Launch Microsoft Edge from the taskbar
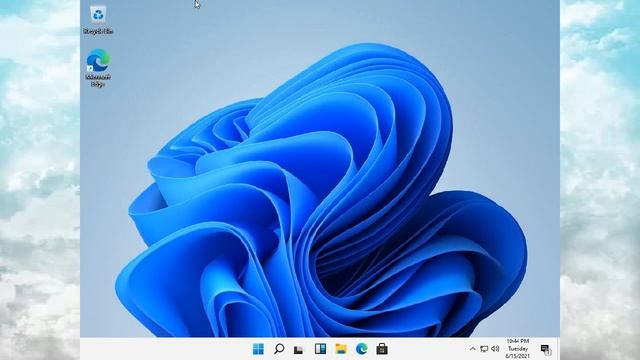The height and width of the screenshot is (360, 640). (361, 349)
